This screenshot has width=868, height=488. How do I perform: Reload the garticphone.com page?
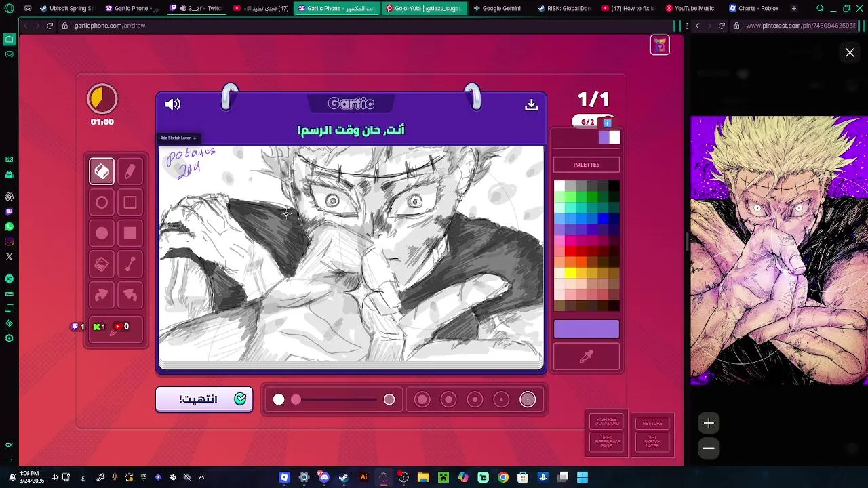point(50,26)
